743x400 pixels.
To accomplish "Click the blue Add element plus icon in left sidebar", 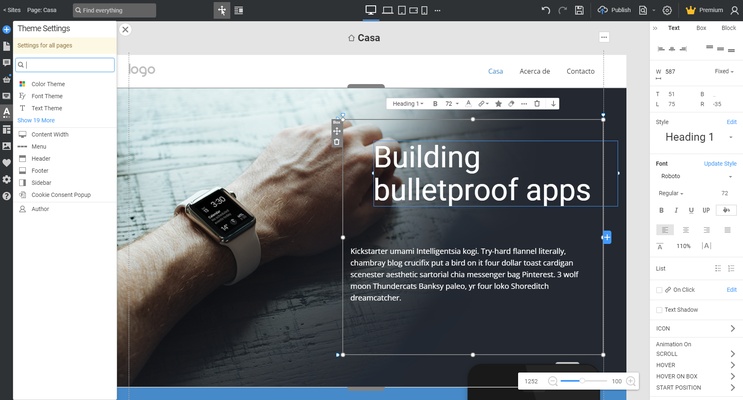I will 6,29.
